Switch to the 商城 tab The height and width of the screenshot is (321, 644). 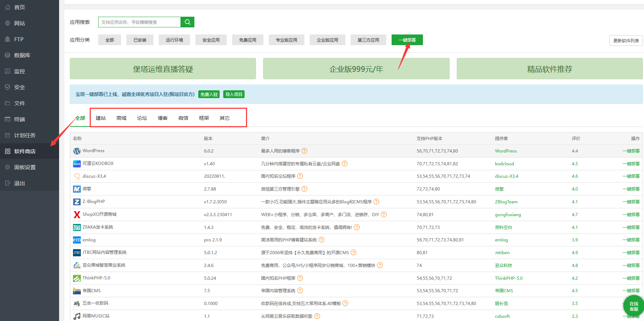coord(121,118)
